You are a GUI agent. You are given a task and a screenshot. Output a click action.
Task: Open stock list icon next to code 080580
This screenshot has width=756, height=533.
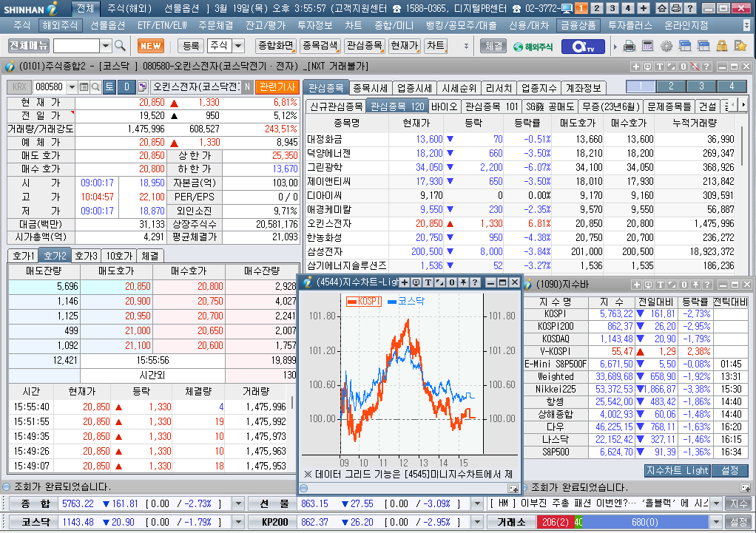pyautogui.click(x=84, y=86)
